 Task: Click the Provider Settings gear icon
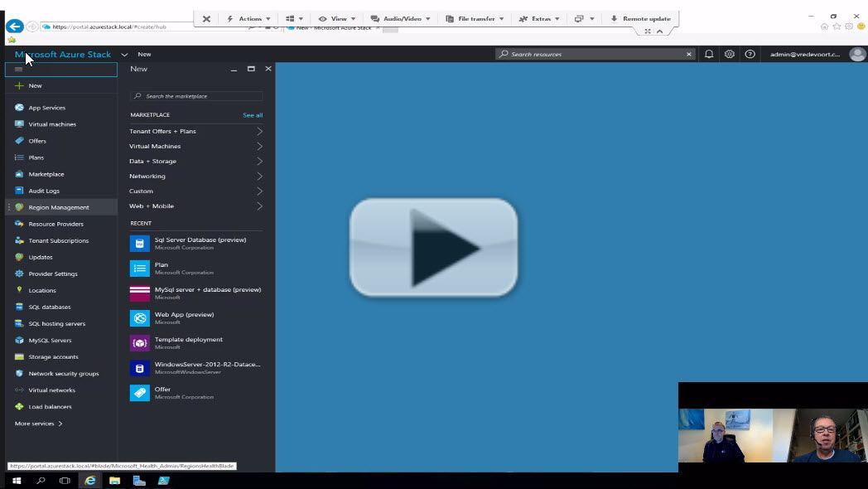(x=19, y=274)
